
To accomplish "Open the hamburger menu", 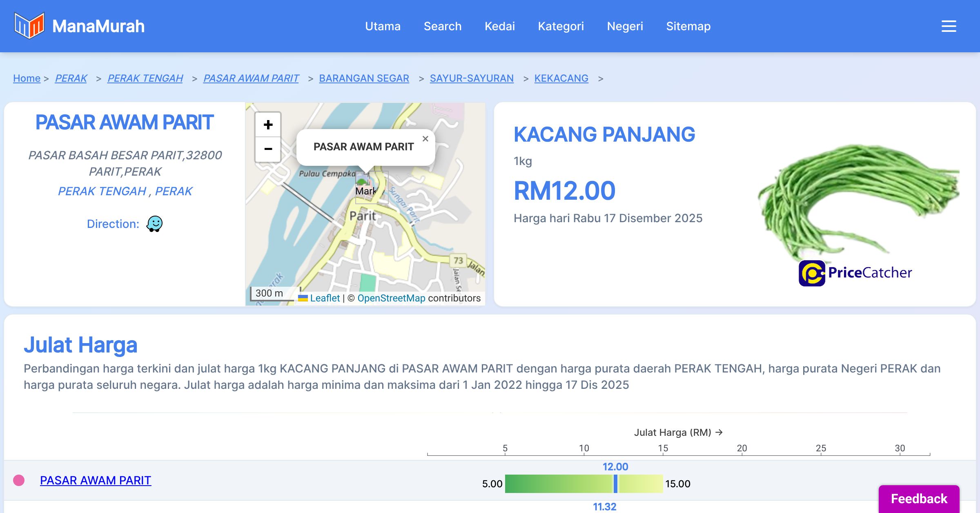I will [x=949, y=26].
